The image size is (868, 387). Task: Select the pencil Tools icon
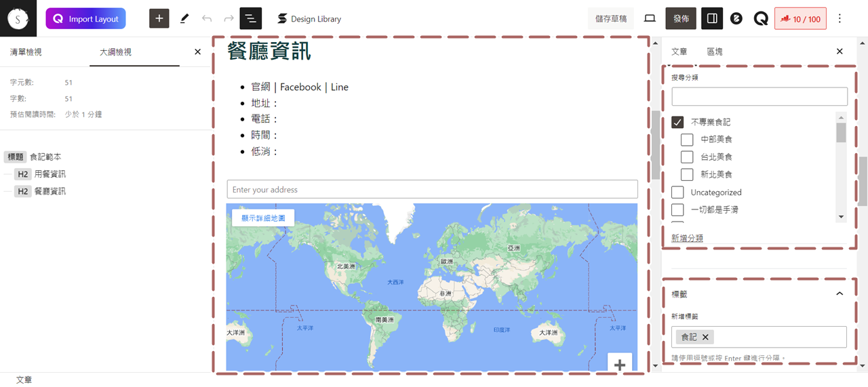click(x=184, y=18)
